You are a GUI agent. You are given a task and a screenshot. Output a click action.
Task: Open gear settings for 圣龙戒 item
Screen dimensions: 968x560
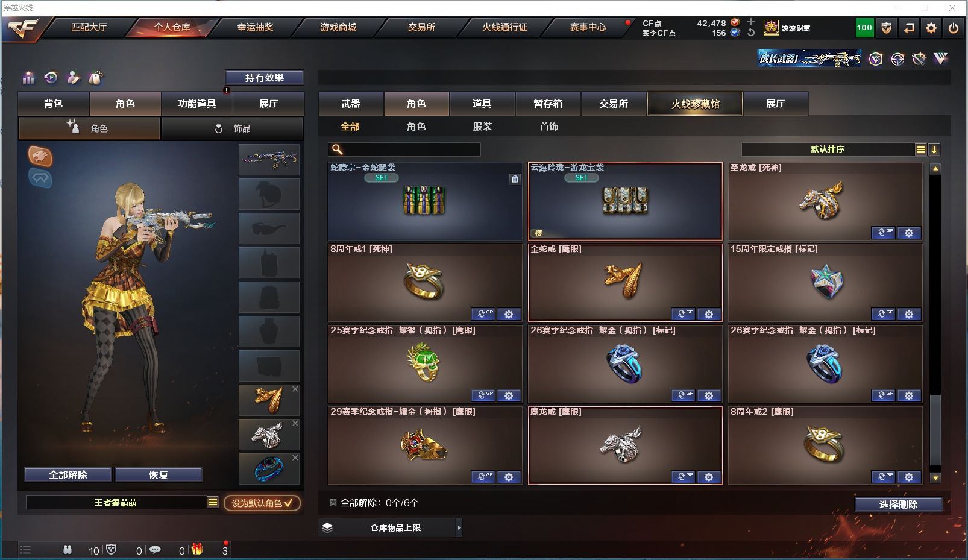coord(909,233)
